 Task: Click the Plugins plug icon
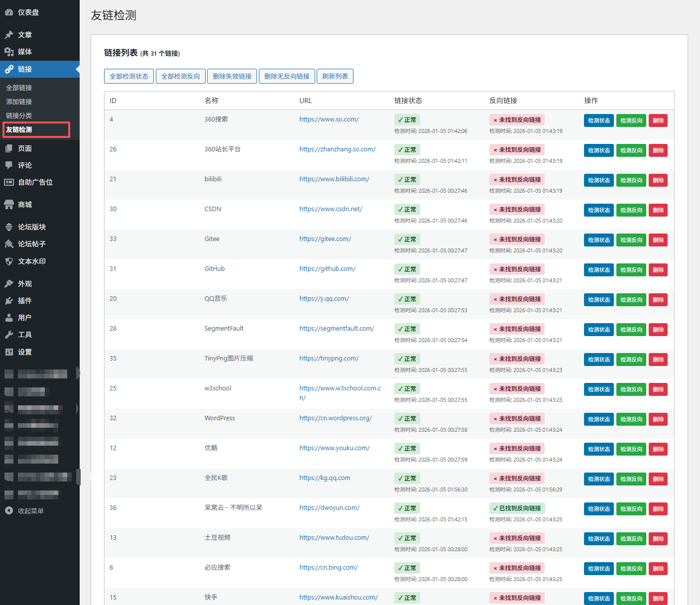pos(9,301)
